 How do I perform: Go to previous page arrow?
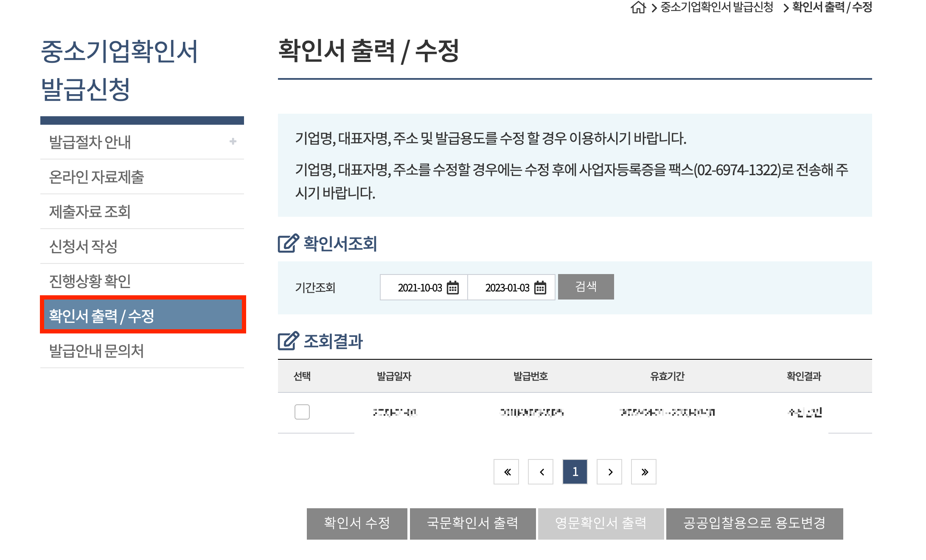pos(541,472)
